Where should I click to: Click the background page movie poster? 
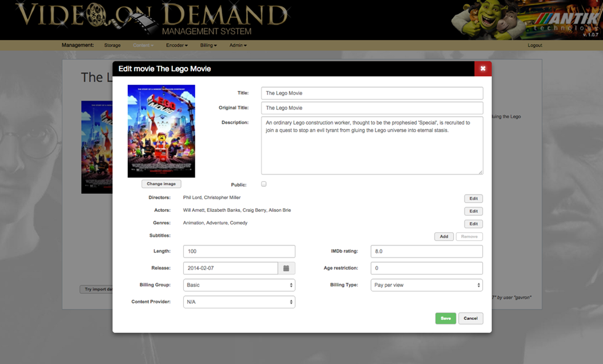click(97, 147)
